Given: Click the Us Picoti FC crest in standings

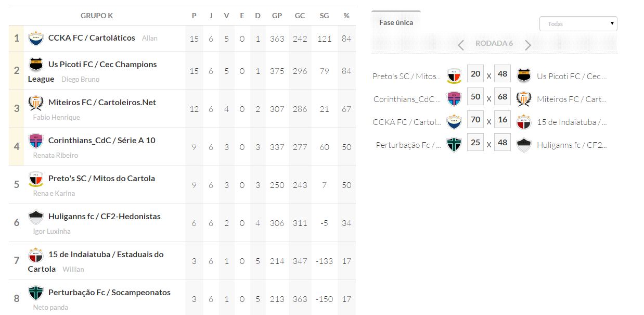Looking at the screenshot, I should [x=36, y=65].
